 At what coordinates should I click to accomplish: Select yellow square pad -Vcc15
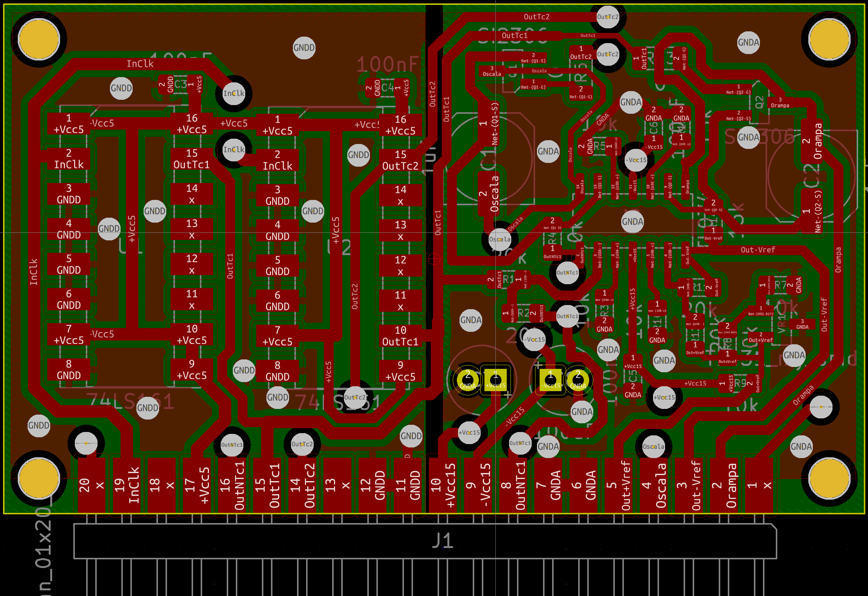pos(551,380)
